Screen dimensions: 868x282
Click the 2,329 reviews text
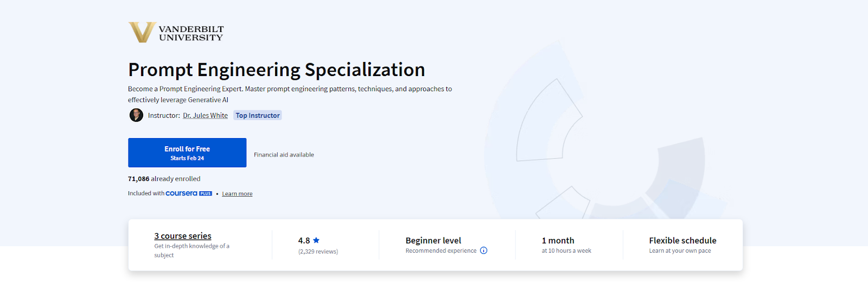[318, 252]
